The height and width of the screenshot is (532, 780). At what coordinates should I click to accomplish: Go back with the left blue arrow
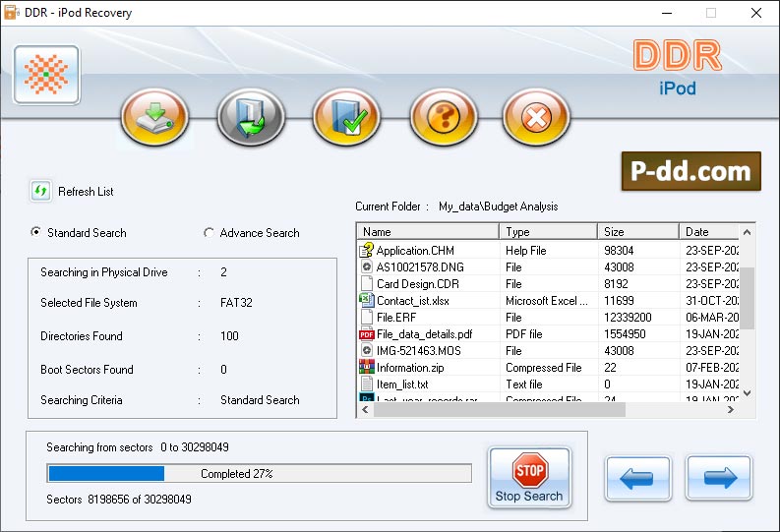click(x=638, y=478)
